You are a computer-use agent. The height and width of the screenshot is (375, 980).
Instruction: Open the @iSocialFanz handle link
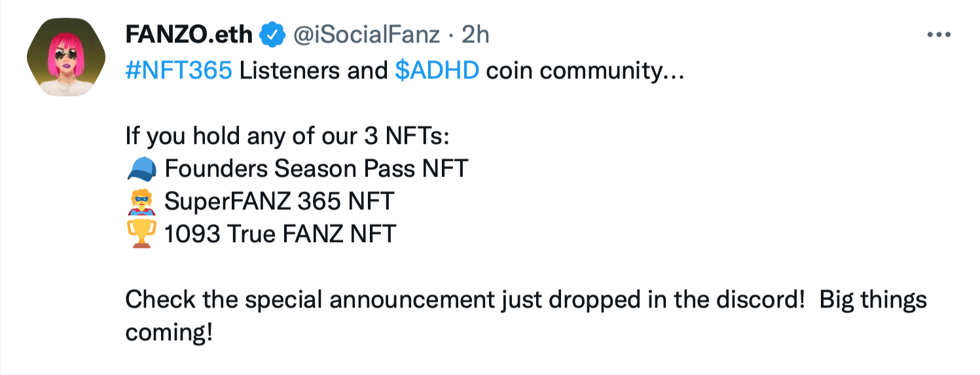click(365, 34)
